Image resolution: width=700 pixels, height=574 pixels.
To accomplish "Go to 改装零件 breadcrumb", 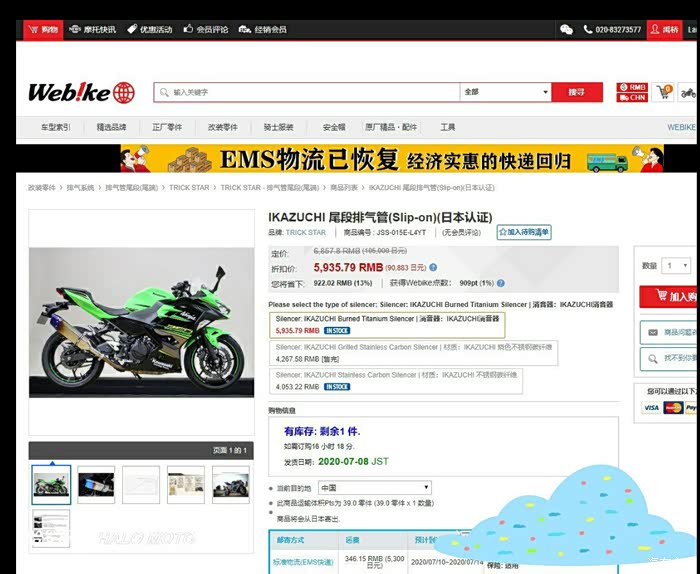I will click(42, 188).
